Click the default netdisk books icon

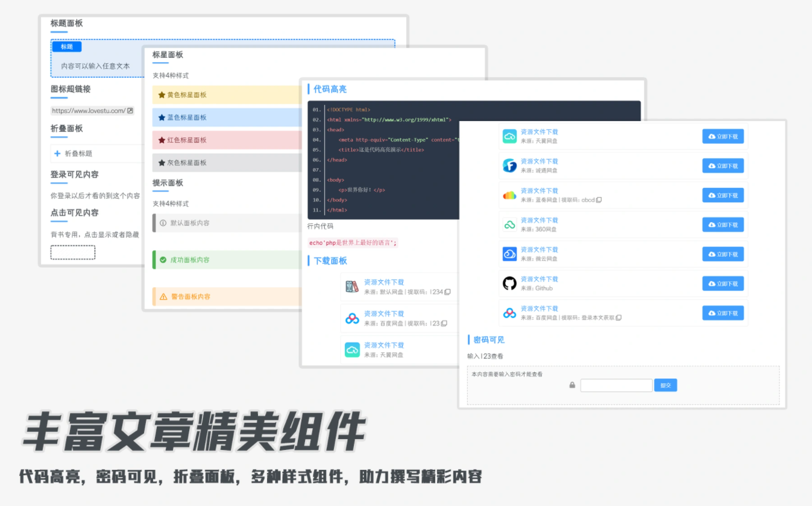(x=352, y=287)
